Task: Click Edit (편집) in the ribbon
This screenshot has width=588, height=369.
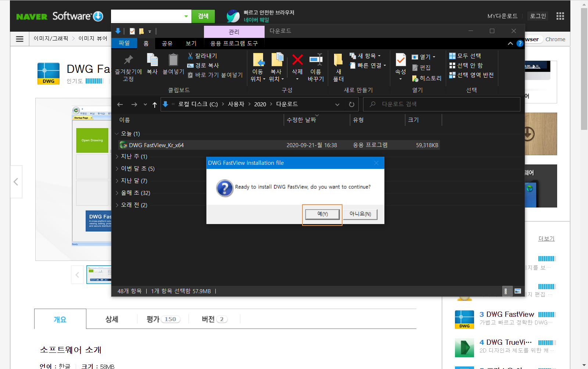Action: (x=421, y=68)
